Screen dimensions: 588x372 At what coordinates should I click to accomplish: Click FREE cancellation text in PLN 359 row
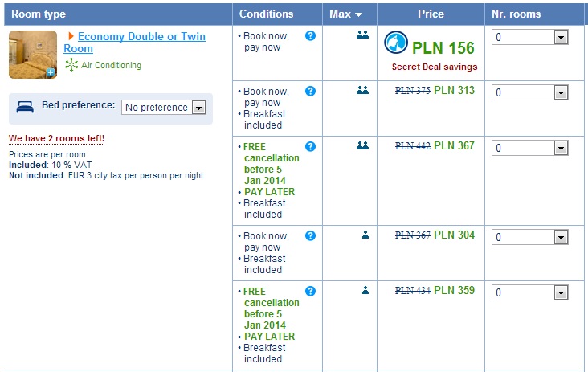272,309
